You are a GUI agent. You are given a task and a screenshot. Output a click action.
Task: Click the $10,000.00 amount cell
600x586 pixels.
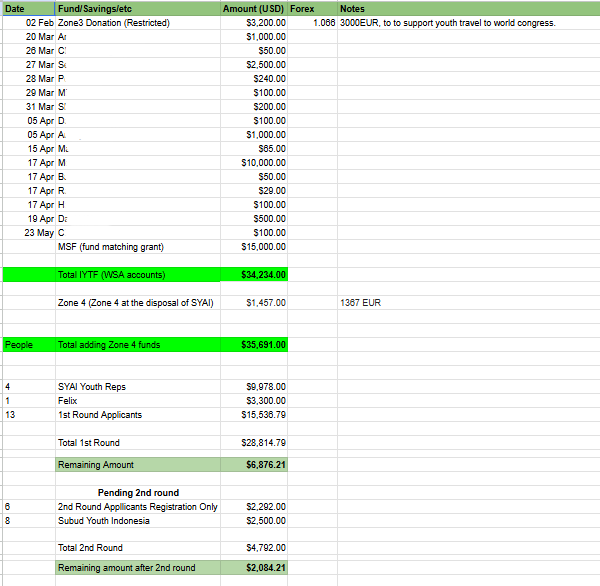point(254,163)
